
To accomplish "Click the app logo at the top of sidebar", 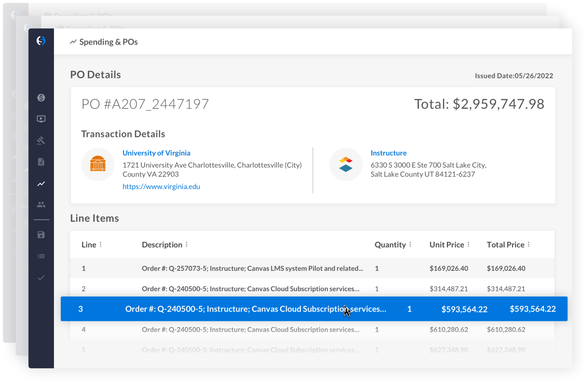I will coord(41,41).
